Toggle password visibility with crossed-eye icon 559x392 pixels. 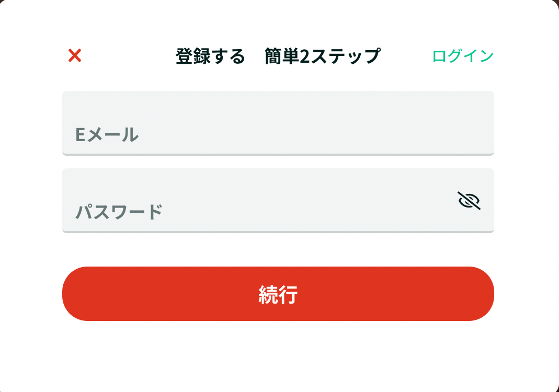469,201
